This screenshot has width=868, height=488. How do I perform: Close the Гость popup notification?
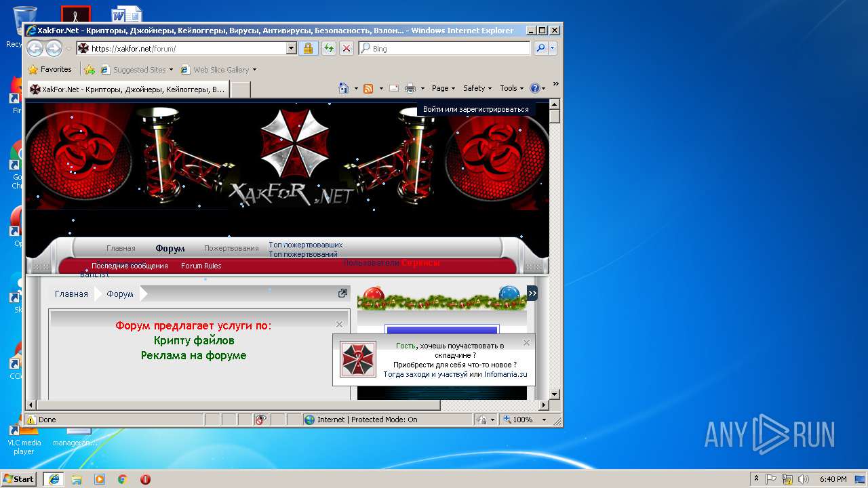pos(526,342)
